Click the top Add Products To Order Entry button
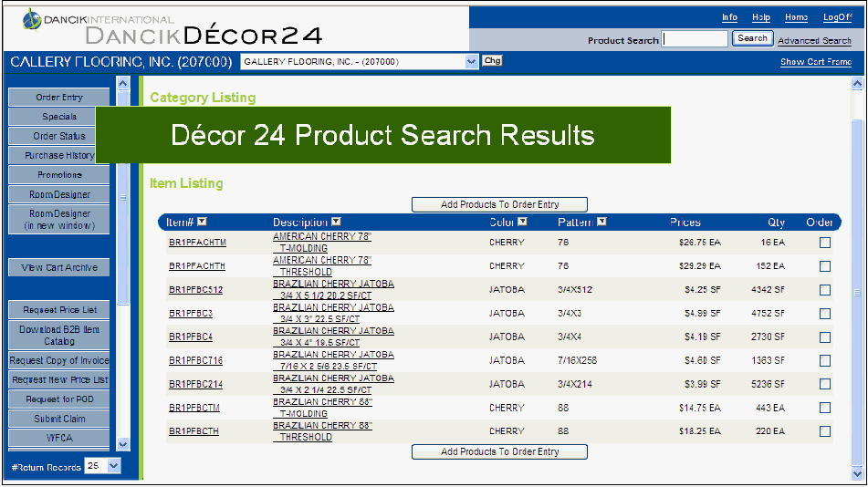The width and height of the screenshot is (868, 487). click(499, 204)
